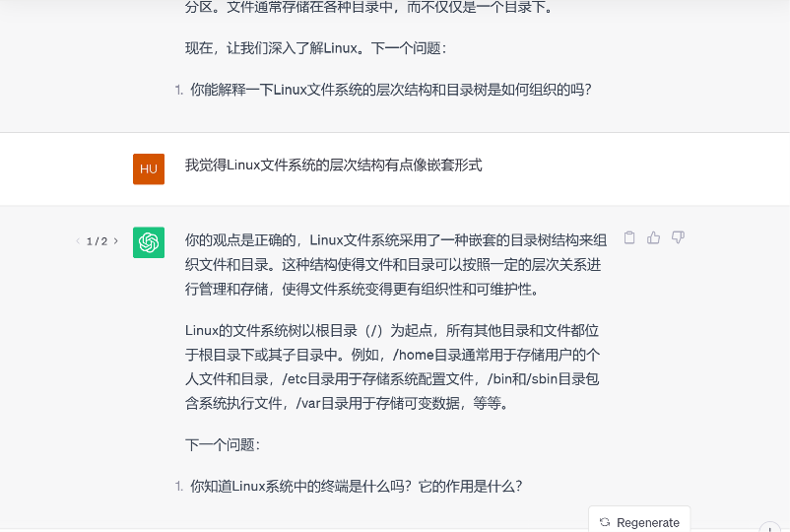Give the response a thumbs down
Viewport: 790px width, 532px height.
click(678, 237)
